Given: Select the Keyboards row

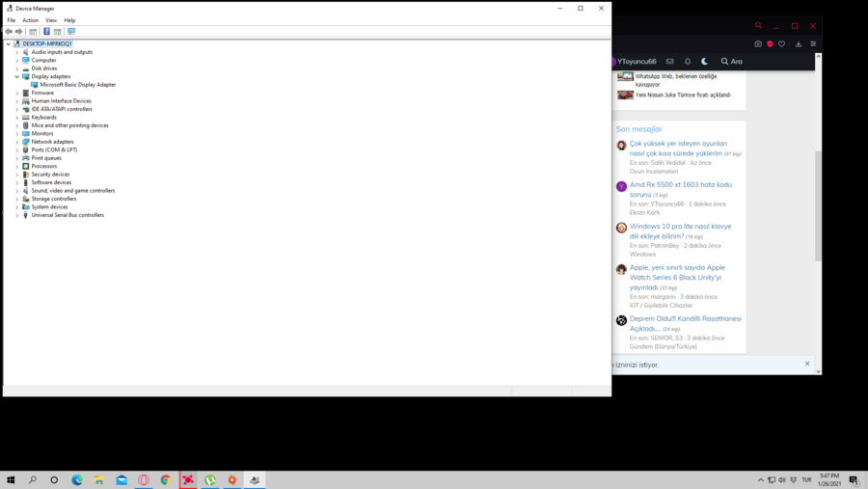Looking at the screenshot, I should point(43,118).
